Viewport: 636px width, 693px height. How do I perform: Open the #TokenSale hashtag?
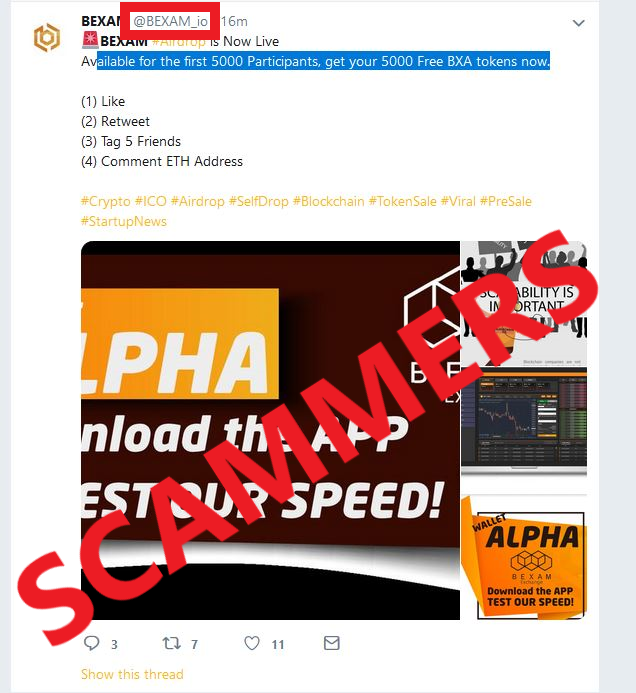(403, 202)
